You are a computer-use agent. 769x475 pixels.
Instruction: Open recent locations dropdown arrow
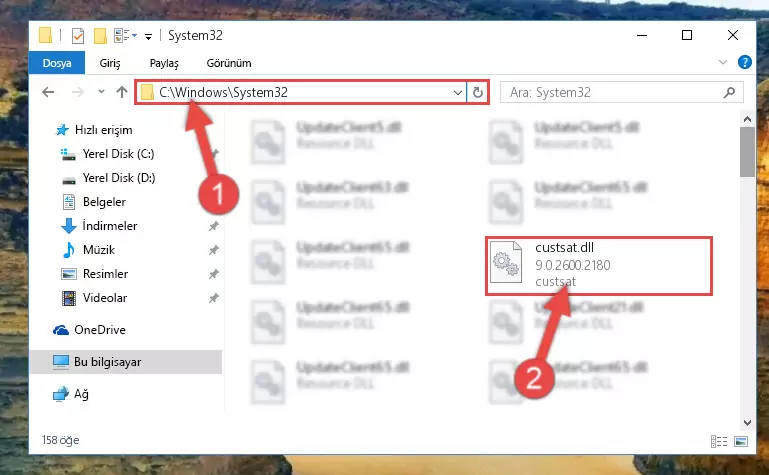(x=101, y=92)
